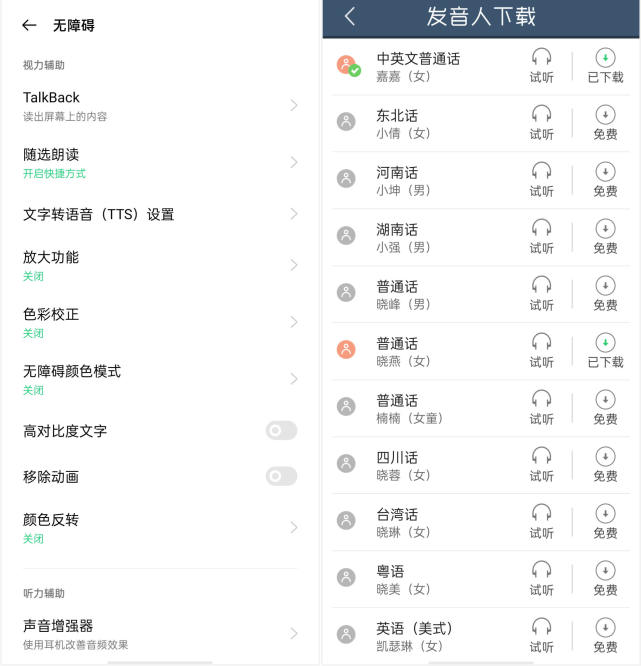Open 颜色反转 setting row

(160, 528)
